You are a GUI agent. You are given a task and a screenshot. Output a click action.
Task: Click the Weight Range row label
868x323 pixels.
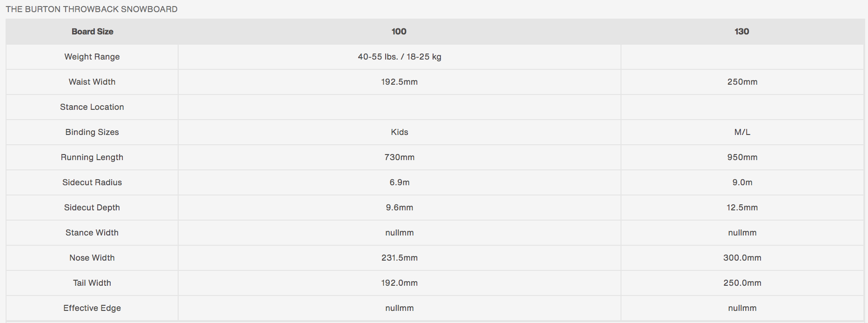point(92,57)
